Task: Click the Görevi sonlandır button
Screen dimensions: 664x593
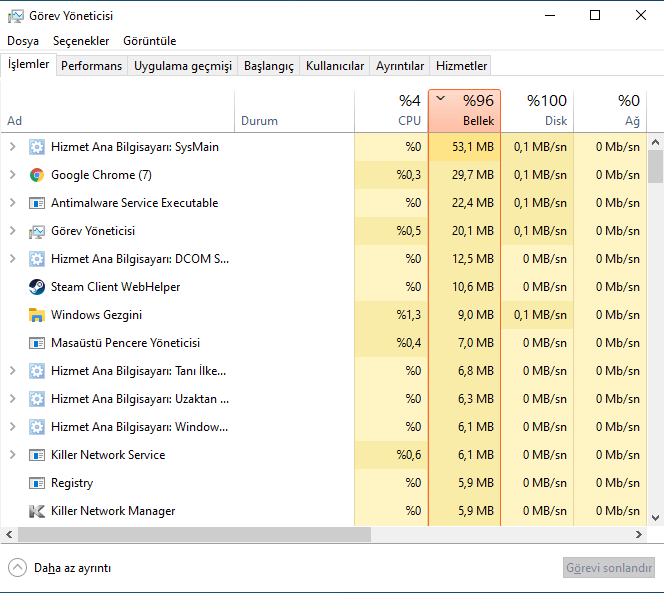Action: click(x=608, y=568)
